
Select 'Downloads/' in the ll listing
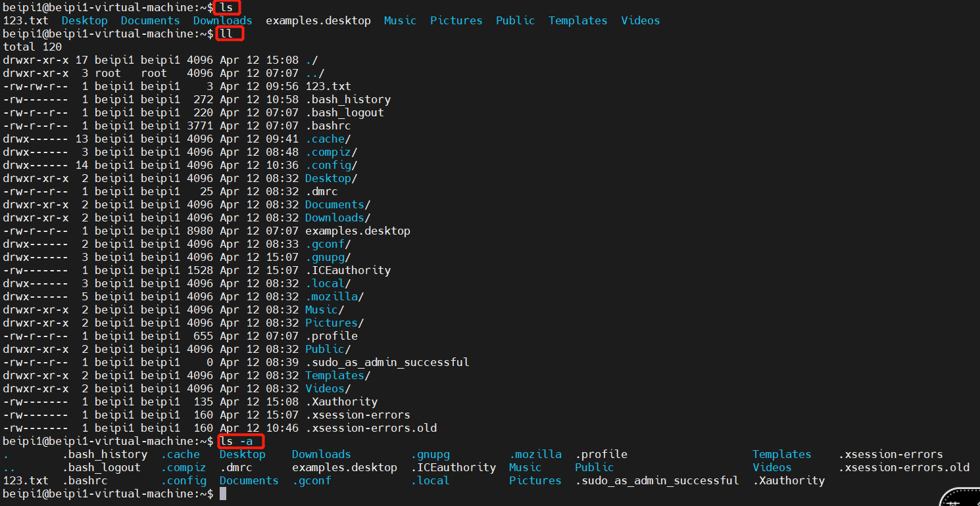point(338,218)
